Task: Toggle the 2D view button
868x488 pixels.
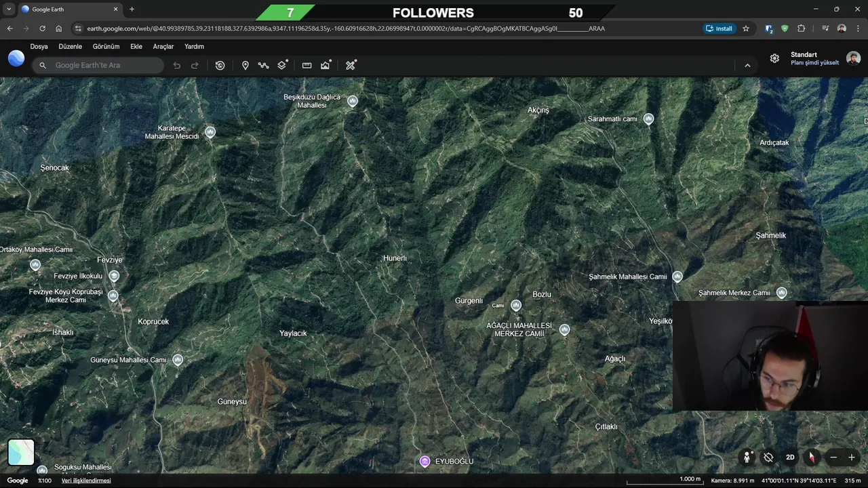Action: pos(790,457)
